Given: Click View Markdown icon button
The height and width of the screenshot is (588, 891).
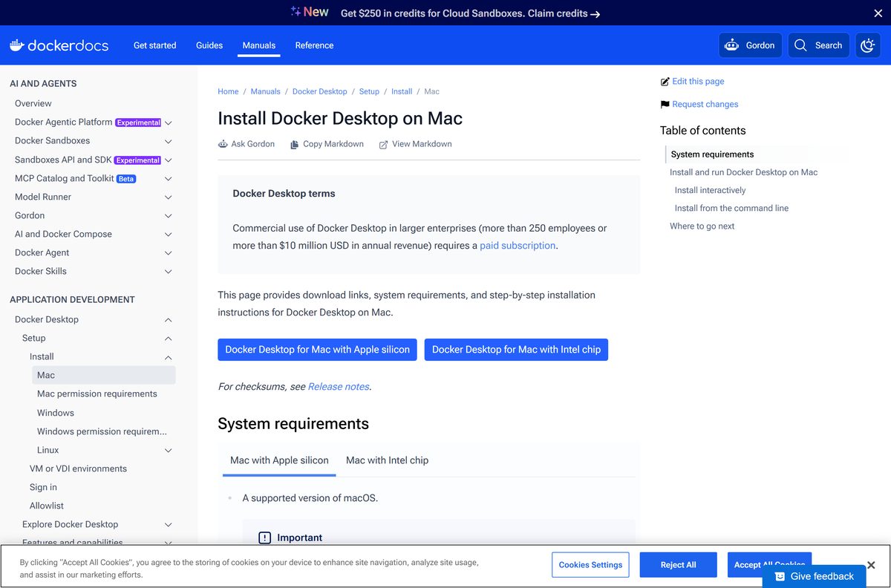Looking at the screenshot, I should (x=415, y=144).
